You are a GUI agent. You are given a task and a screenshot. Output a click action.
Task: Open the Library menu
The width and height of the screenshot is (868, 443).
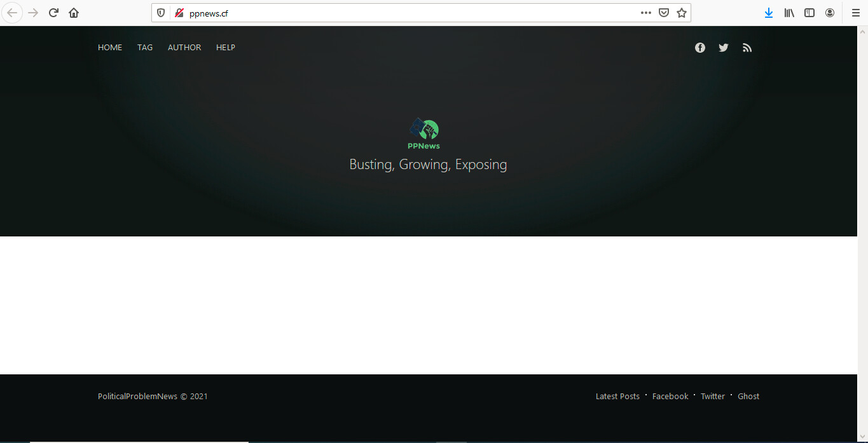(x=789, y=13)
